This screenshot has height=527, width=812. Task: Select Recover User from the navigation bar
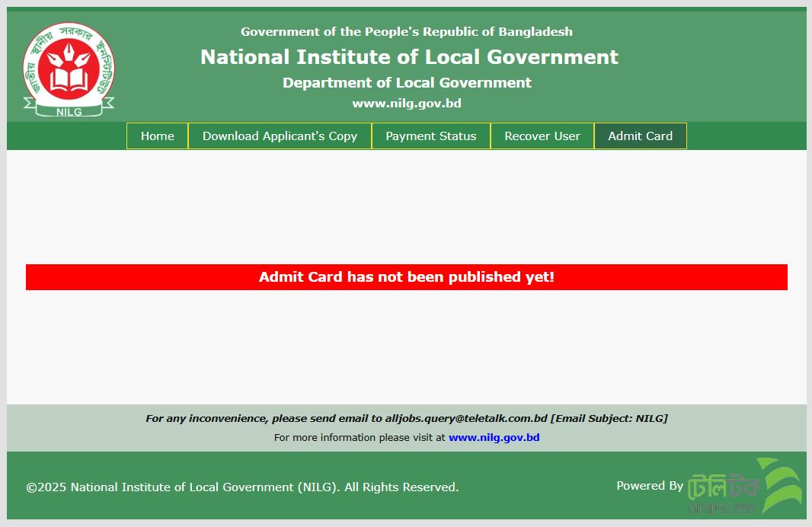542,136
